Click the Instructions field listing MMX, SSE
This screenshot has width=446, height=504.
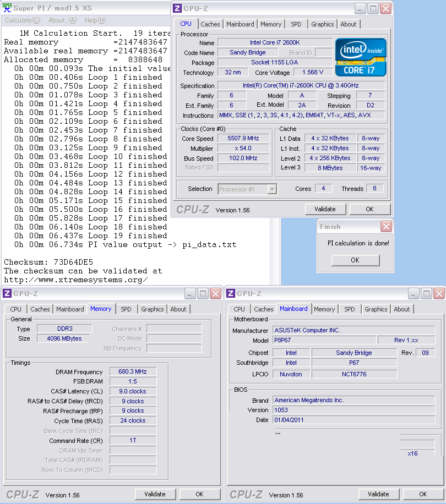(x=301, y=116)
